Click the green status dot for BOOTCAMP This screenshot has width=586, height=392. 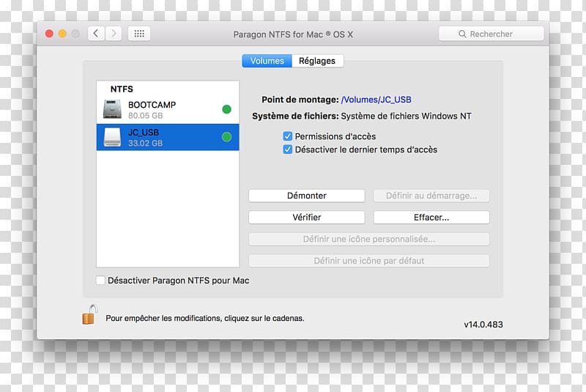pyautogui.click(x=226, y=109)
